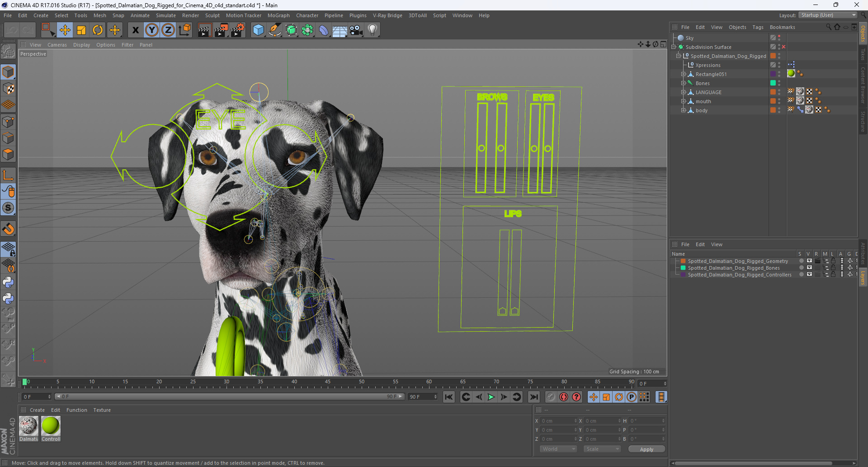Open the World coordinate dropdown
868x467 pixels.
(558, 449)
